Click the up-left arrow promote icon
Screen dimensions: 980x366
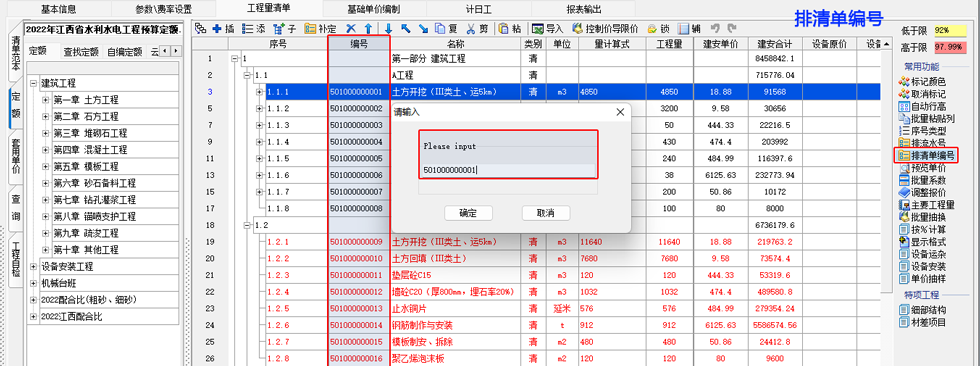click(406, 28)
